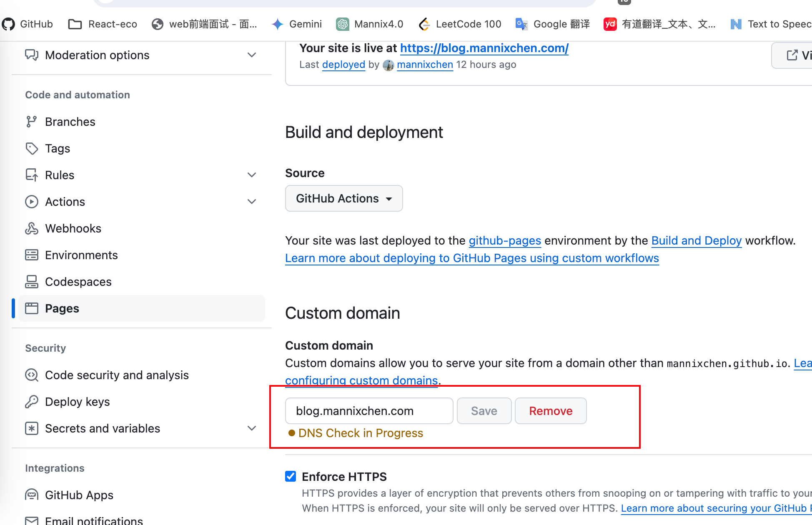Click the Branches git-branch icon
Screen dimensions: 812x525
pos(32,122)
